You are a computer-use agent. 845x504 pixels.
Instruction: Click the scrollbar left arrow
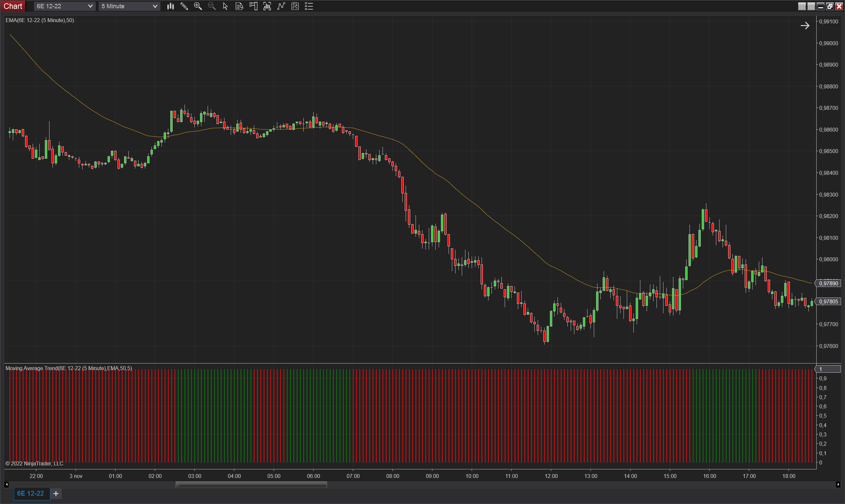7,485
